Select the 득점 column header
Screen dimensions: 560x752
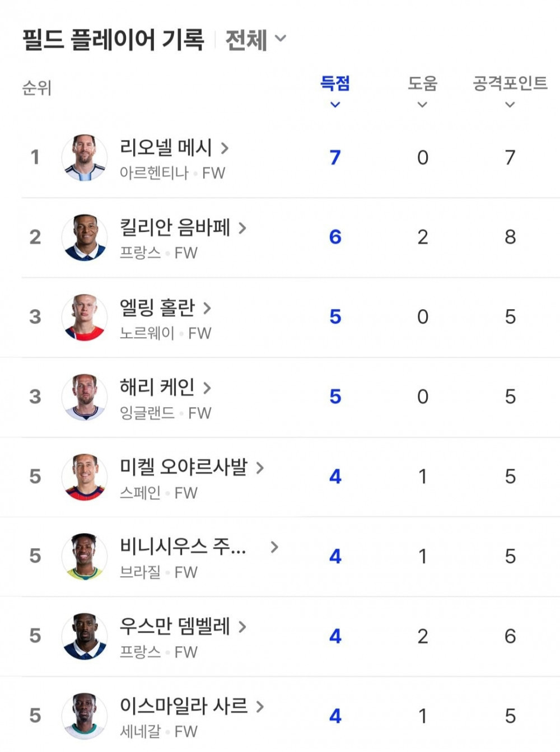click(x=335, y=83)
